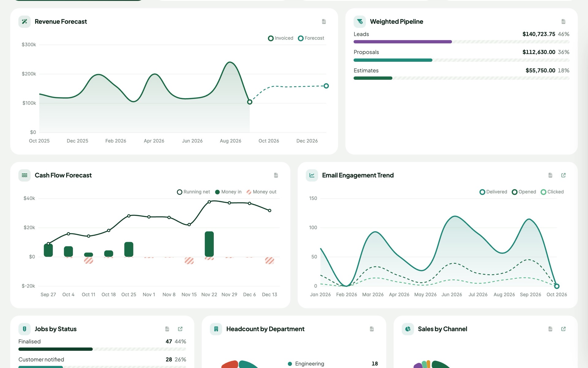Click the Leads purple progress bar
This screenshot has height=368, width=588.
[403, 42]
